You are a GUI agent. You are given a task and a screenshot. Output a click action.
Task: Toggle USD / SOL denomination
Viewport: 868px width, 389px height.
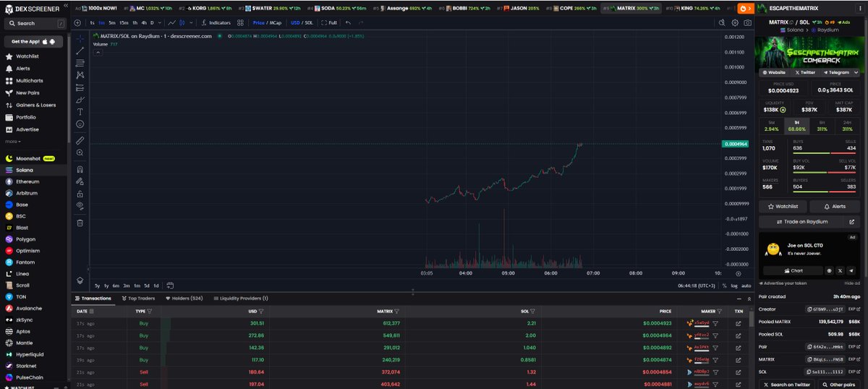click(302, 22)
